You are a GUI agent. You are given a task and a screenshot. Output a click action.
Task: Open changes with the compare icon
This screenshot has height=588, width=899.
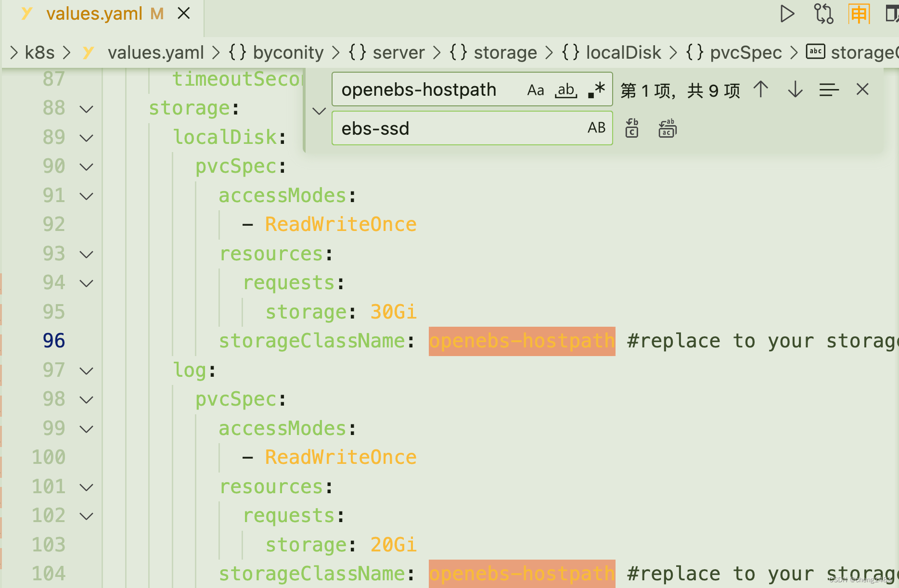tap(823, 14)
